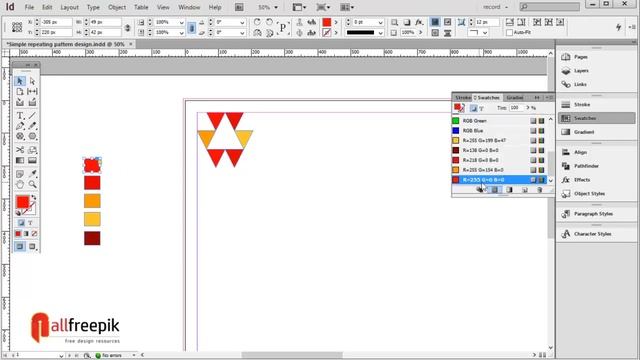Open the stroke weight dropdown
This screenshot has height=360, width=640.
click(x=380, y=22)
